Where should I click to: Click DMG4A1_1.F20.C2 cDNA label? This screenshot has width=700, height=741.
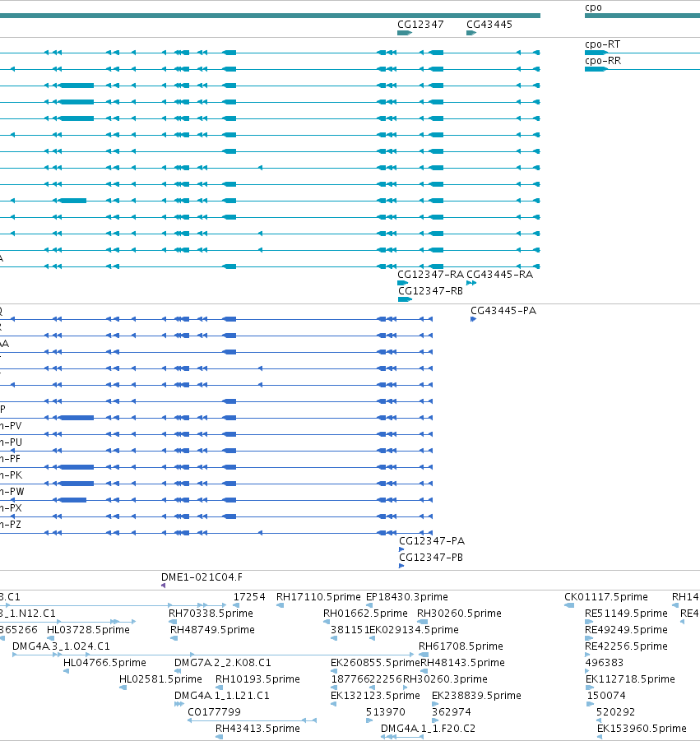(429, 729)
